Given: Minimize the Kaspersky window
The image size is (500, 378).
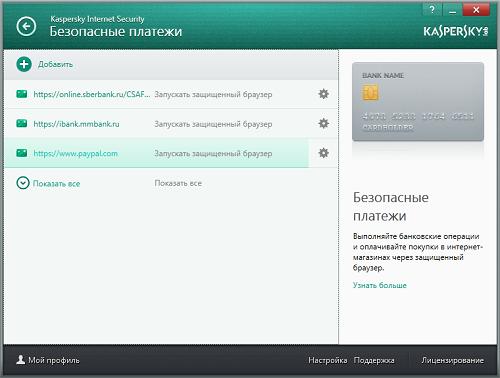Looking at the screenshot, I should (452, 10).
